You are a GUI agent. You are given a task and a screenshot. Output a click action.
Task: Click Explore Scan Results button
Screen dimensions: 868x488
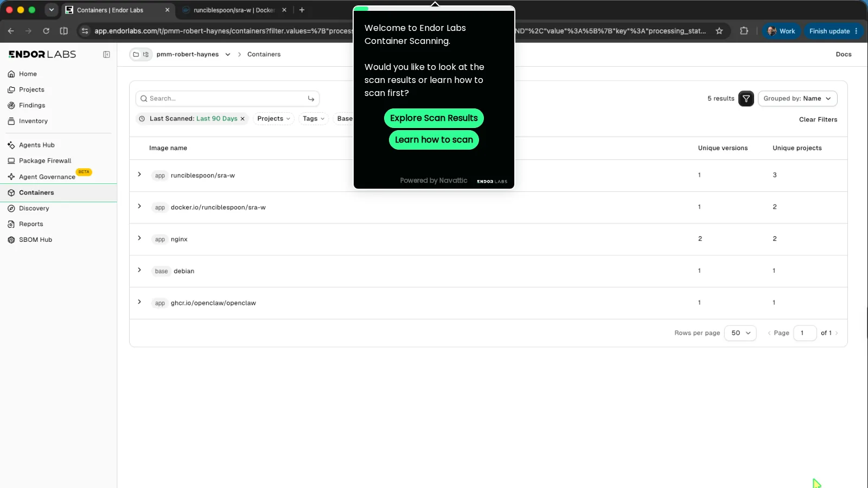click(x=434, y=118)
